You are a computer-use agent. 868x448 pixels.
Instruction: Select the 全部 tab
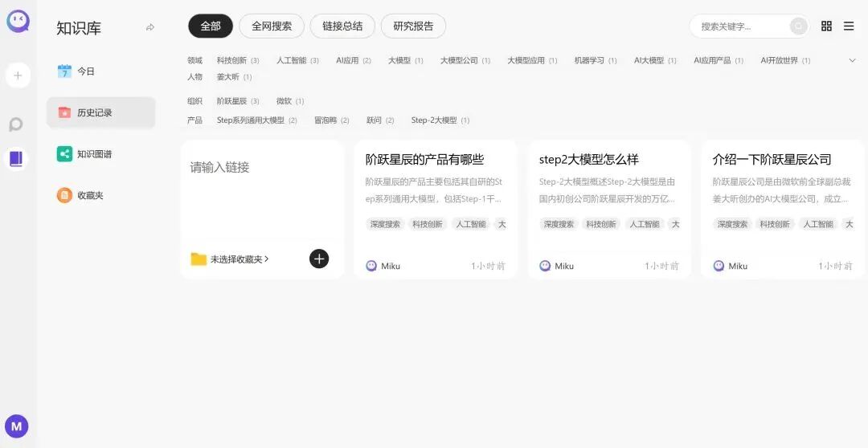click(x=211, y=26)
